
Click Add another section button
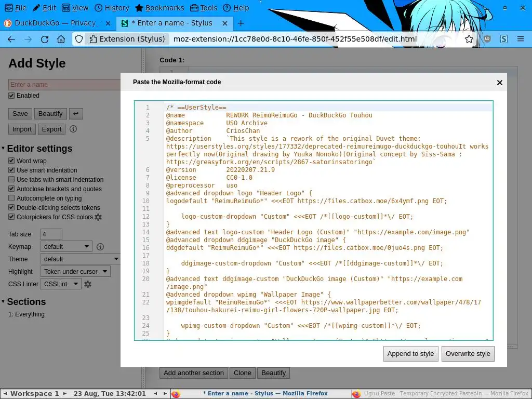[x=194, y=373]
